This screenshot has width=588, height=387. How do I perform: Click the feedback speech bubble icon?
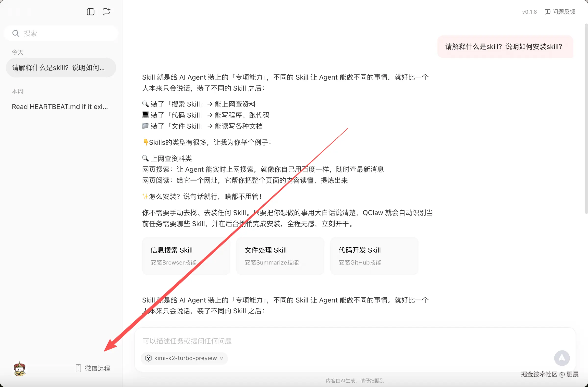click(x=547, y=12)
